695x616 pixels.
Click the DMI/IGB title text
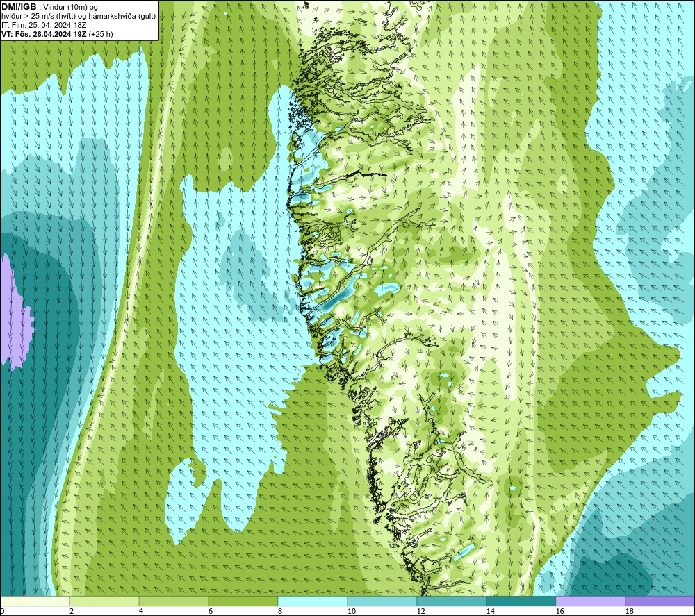coord(19,7)
